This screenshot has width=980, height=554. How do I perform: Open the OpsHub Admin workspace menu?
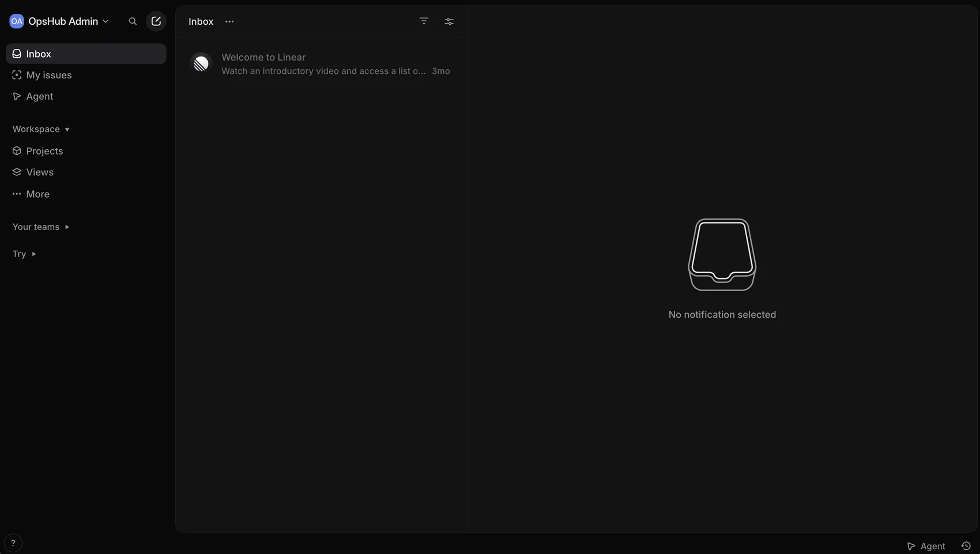pyautogui.click(x=59, y=21)
